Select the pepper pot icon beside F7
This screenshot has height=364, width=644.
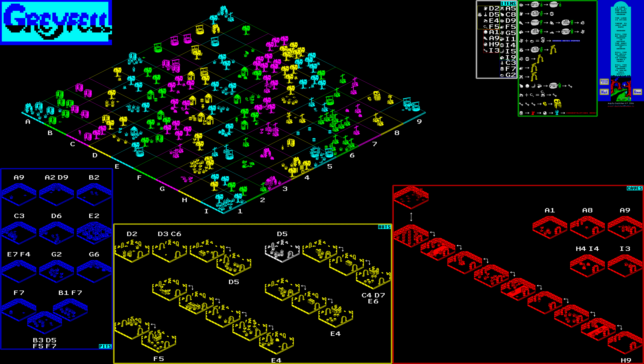(502, 69)
